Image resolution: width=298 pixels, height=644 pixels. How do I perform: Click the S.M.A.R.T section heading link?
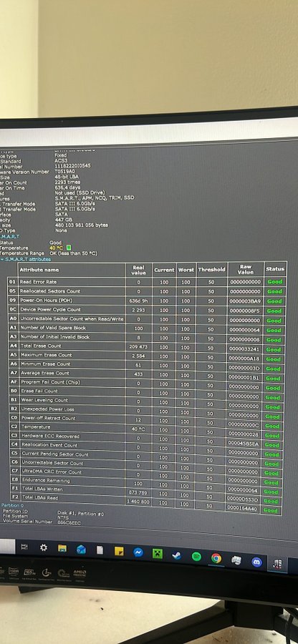(10, 237)
